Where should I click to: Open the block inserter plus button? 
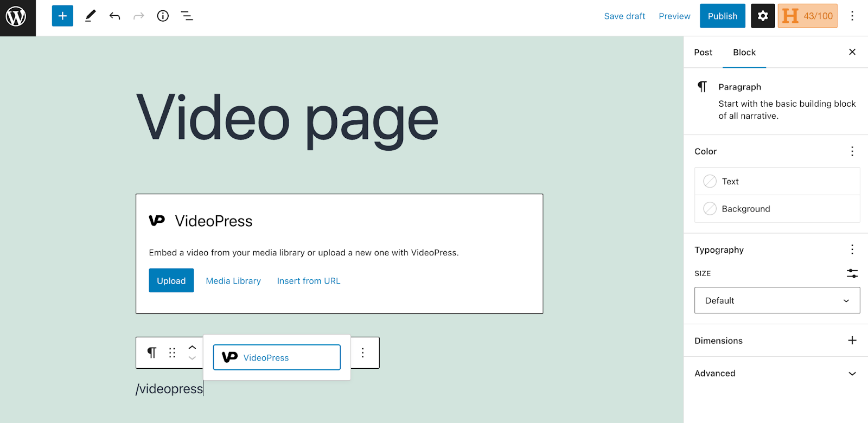pyautogui.click(x=62, y=16)
